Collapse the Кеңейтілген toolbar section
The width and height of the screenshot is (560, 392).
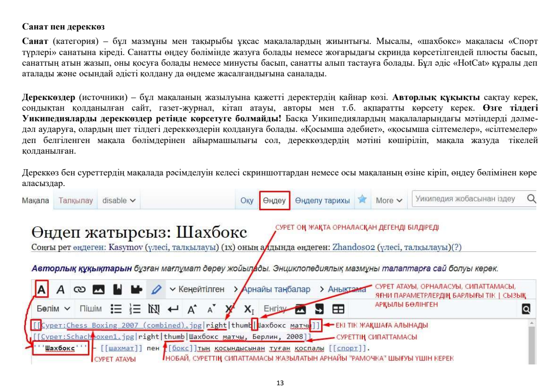tap(196, 290)
